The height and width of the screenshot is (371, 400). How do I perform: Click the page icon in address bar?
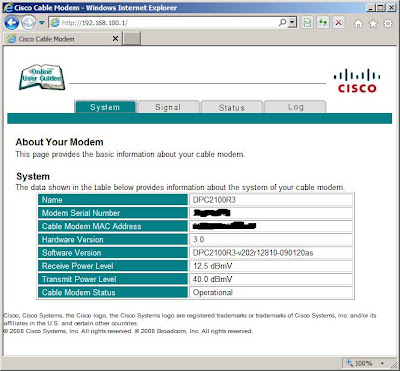point(55,23)
